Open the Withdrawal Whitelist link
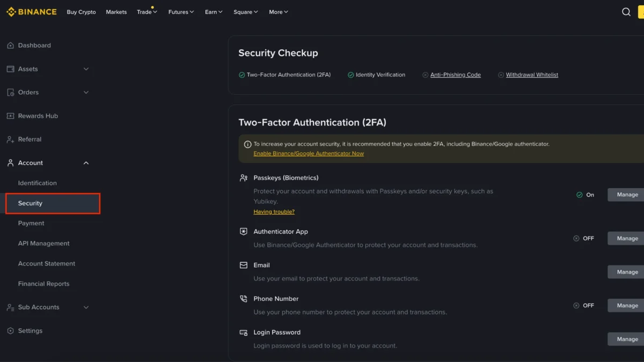This screenshot has width=644, height=362. point(532,75)
